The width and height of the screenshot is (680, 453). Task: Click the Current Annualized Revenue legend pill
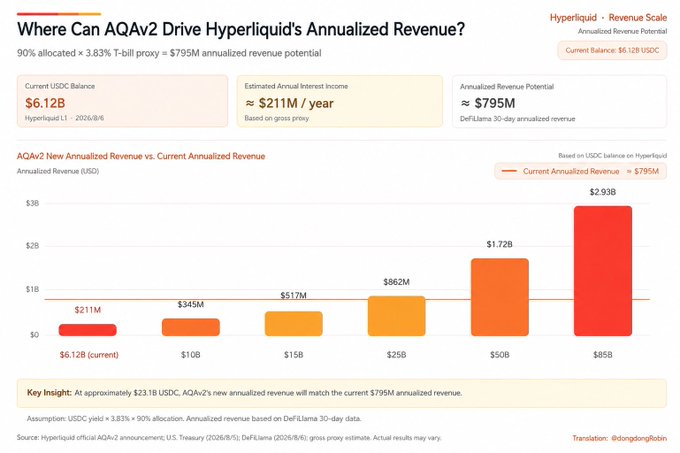pyautogui.click(x=580, y=171)
